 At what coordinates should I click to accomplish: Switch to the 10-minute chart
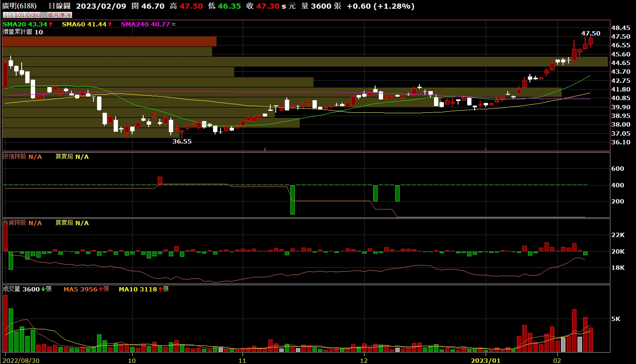tap(18, 15)
